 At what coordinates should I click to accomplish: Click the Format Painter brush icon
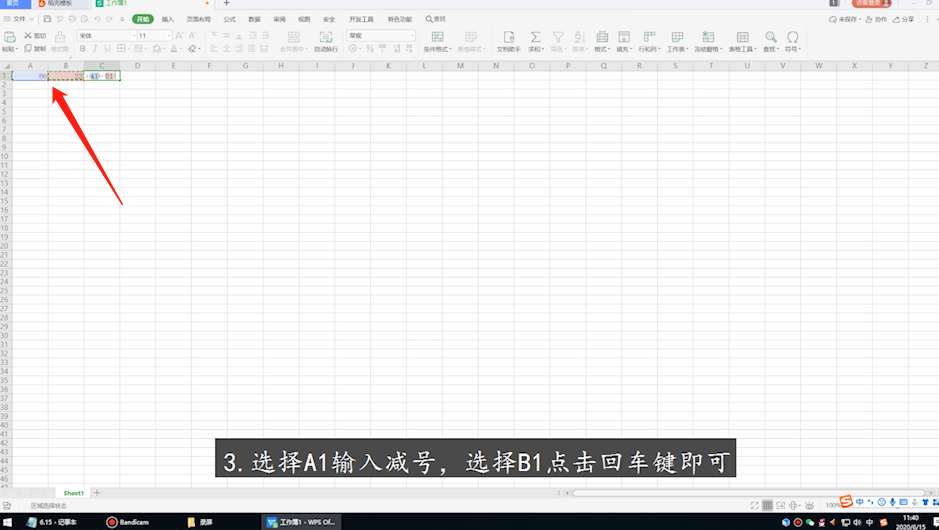(x=60, y=37)
